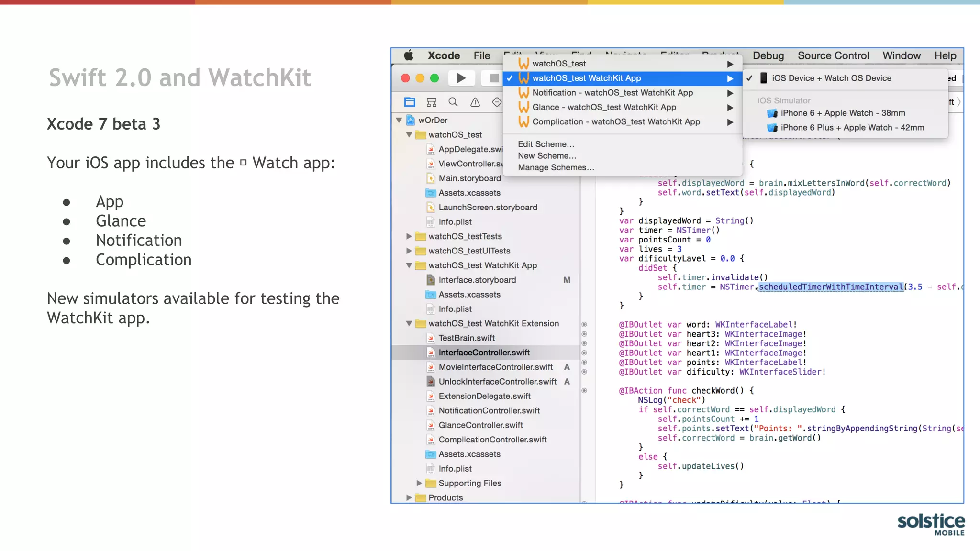Viewport: 980px width, 551px height.
Task: Click the red close window button
Action: tap(405, 78)
